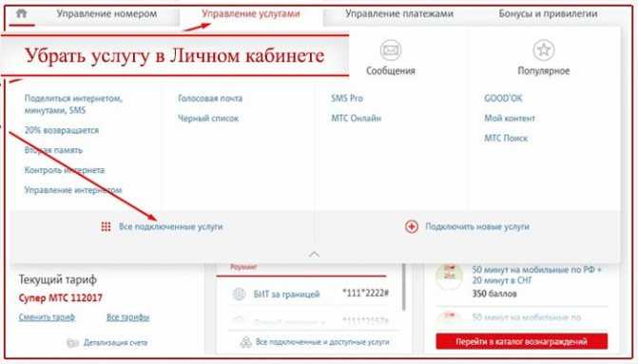638x364 pixels.
Task: Open the home icon tab
Action: pyautogui.click(x=22, y=13)
